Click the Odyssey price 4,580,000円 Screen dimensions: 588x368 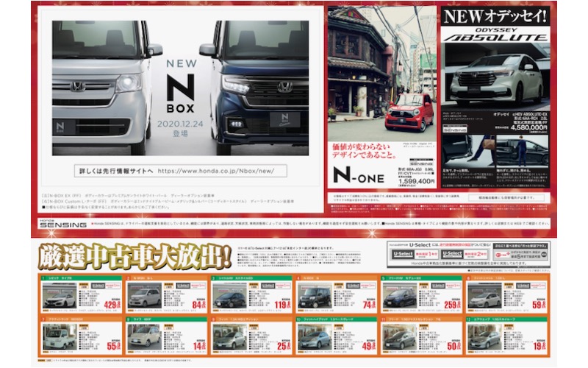[528, 127]
